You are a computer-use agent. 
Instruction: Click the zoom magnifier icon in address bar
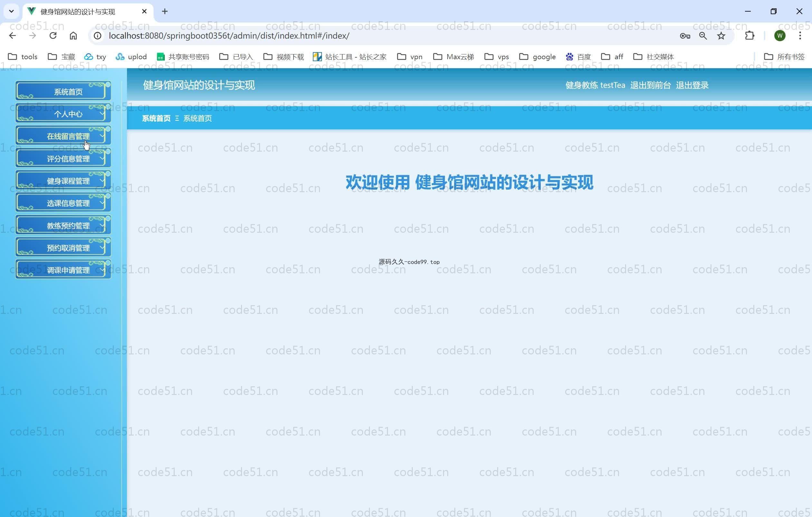(703, 36)
